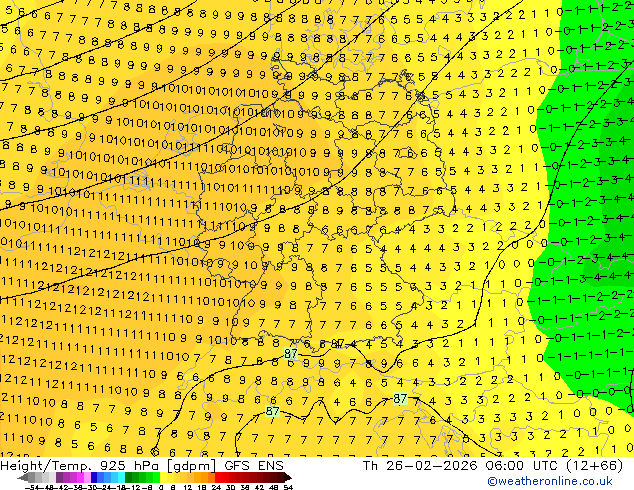
Task: Pick the bright yellow swatch in legend
Action: coord(163,477)
